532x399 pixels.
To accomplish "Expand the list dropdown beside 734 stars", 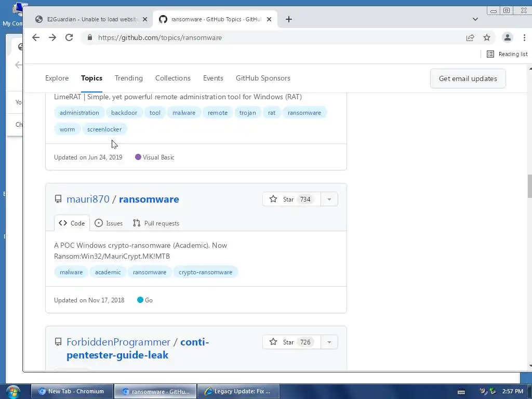I will coord(329,199).
